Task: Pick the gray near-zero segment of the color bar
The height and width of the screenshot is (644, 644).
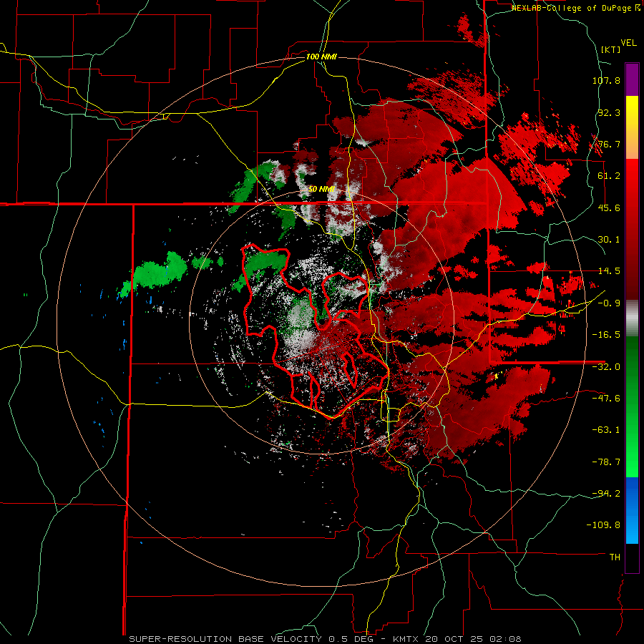Action: (x=632, y=318)
